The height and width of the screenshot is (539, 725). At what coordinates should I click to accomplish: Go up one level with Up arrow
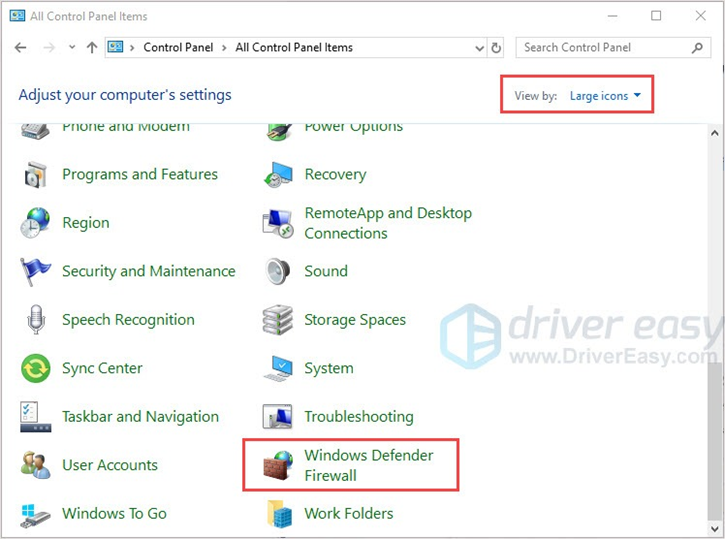tap(92, 48)
